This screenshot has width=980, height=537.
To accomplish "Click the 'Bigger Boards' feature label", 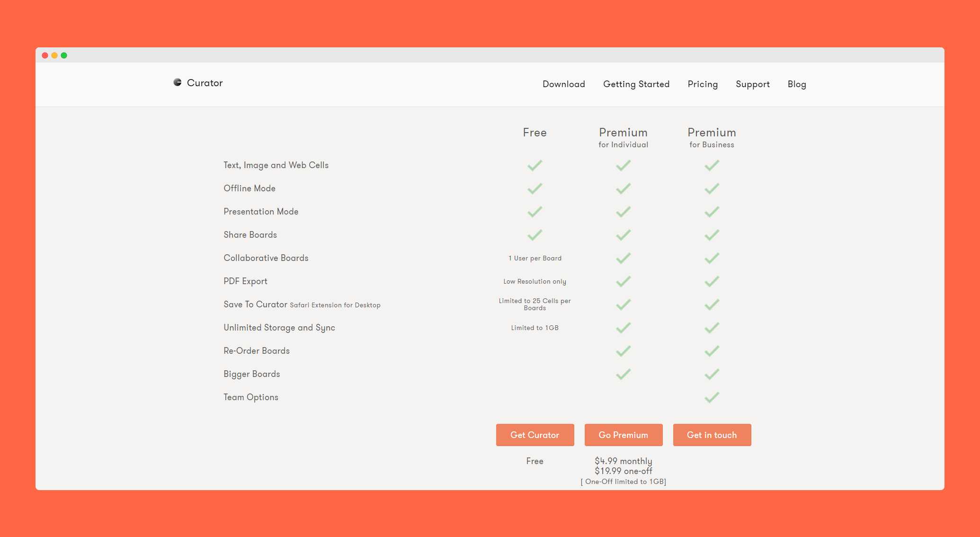I will [252, 374].
